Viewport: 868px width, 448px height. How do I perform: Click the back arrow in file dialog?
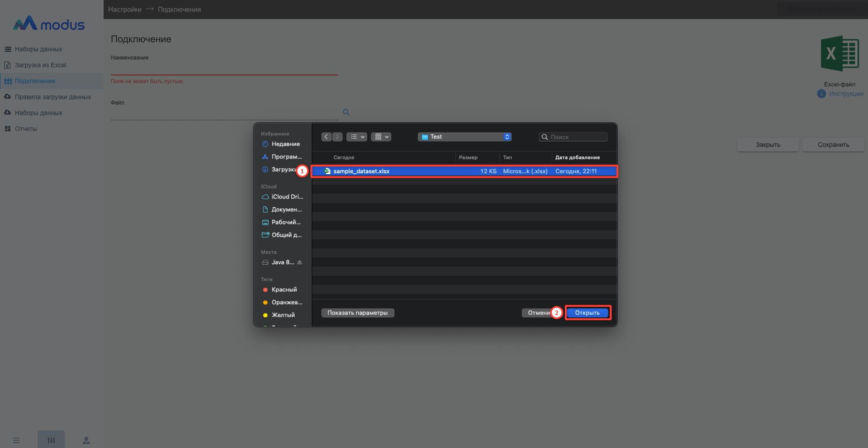point(326,137)
